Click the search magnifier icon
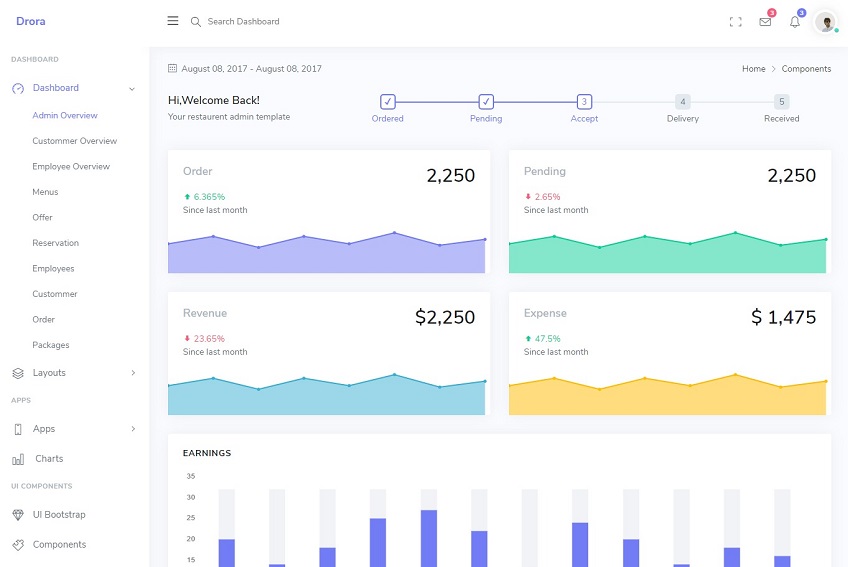The width and height of the screenshot is (848, 567). pos(196,22)
